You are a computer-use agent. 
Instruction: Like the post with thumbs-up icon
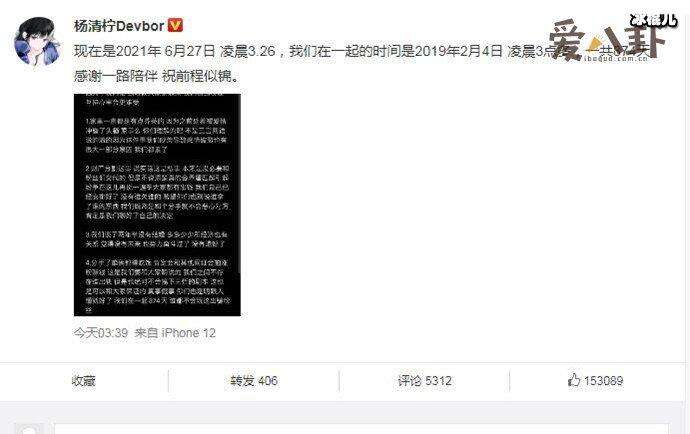click(x=574, y=380)
